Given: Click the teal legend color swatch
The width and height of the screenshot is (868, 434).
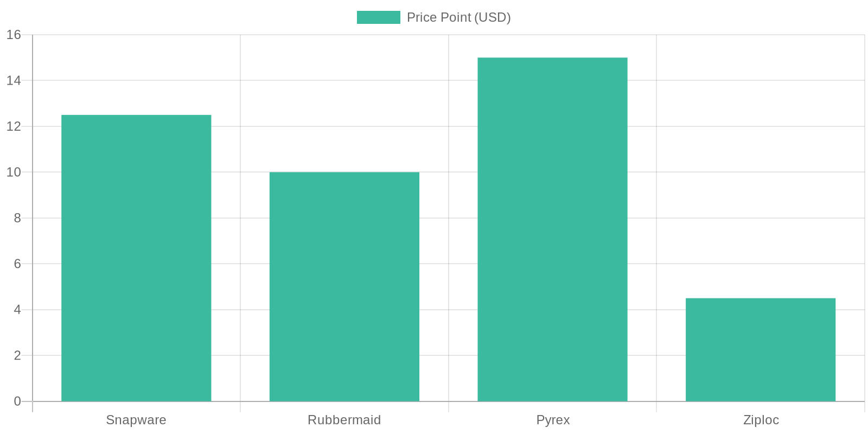Looking at the screenshot, I should point(378,17).
